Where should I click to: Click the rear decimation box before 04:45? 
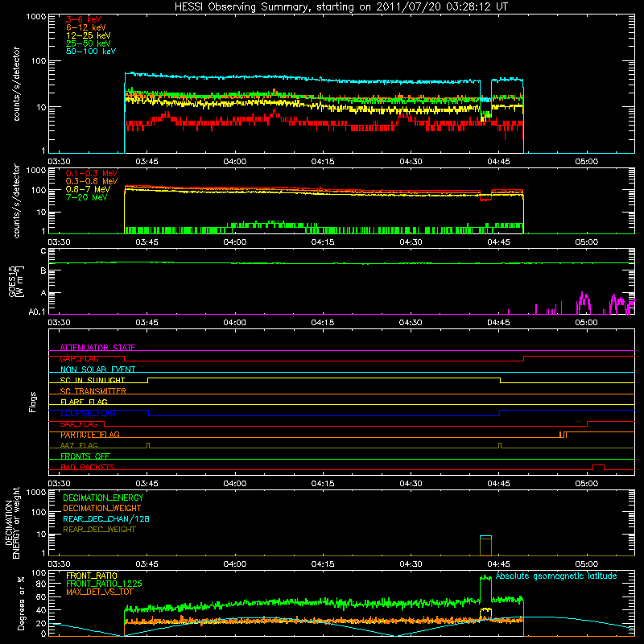(485, 546)
